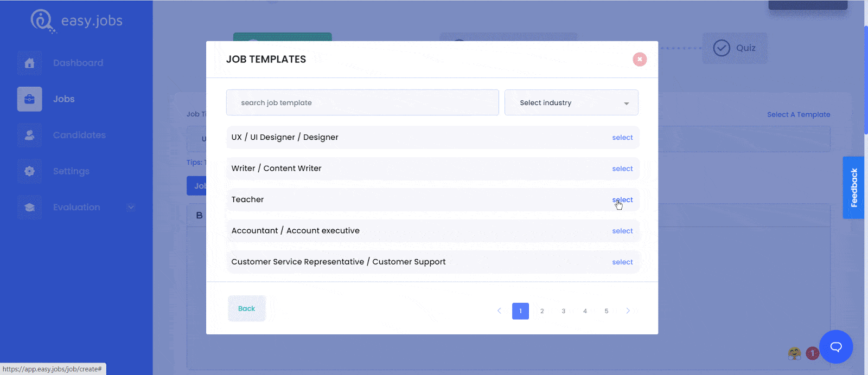Go to next templates page arrow
The width and height of the screenshot is (868, 375).
(x=628, y=311)
